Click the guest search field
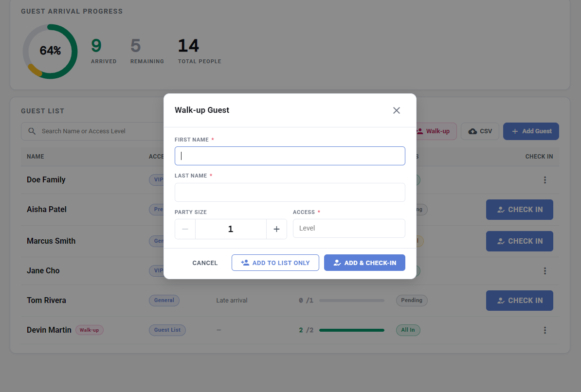The image size is (581, 392). coord(92,131)
